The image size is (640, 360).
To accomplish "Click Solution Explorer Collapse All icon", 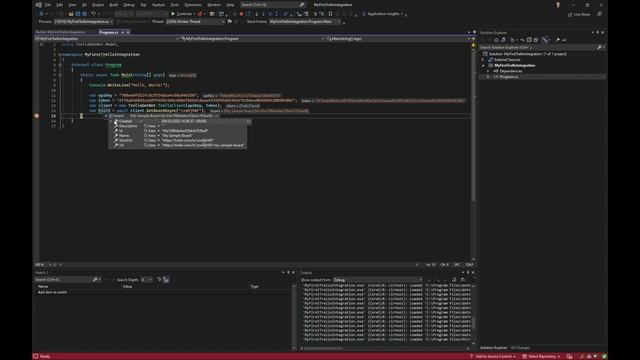I will point(529,40).
